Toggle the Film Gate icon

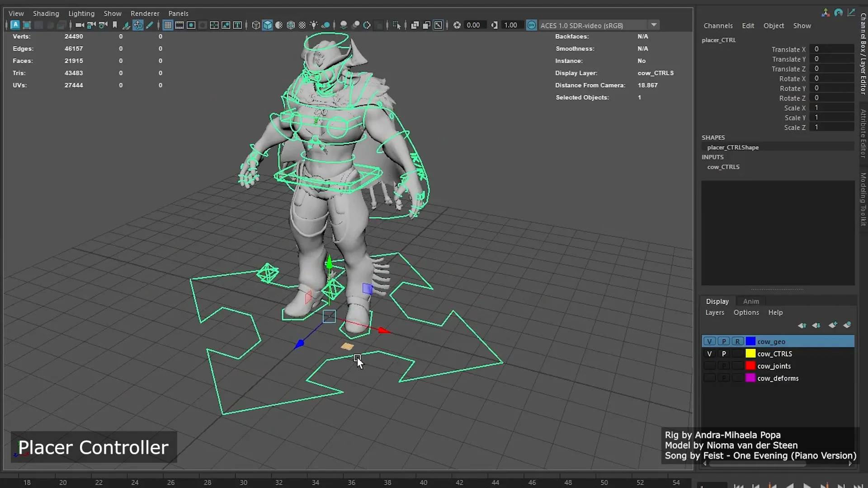click(179, 25)
